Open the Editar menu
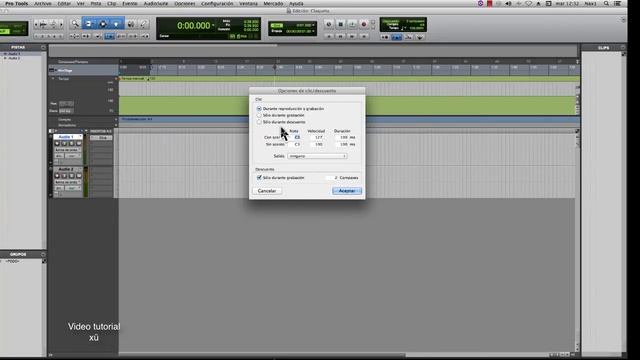This screenshot has width=640, height=360. point(64,3)
